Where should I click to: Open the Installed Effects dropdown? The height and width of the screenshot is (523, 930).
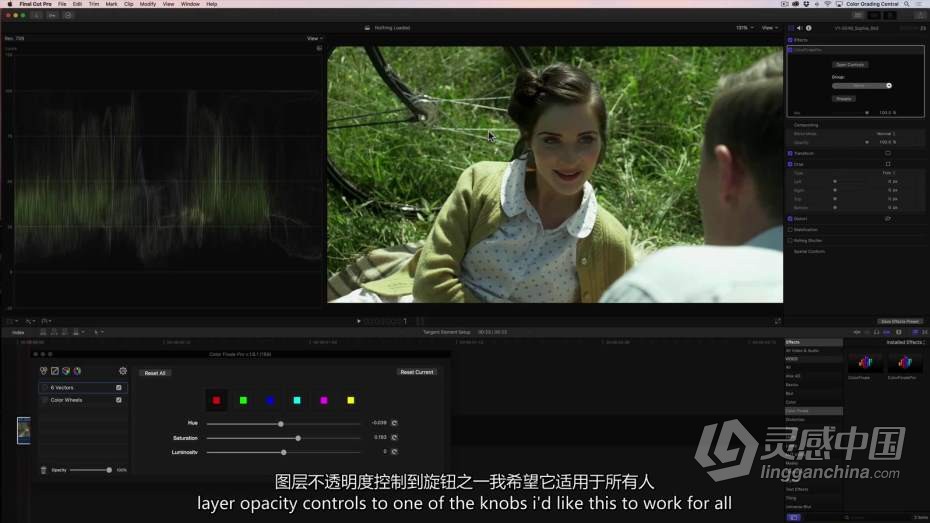(x=906, y=343)
